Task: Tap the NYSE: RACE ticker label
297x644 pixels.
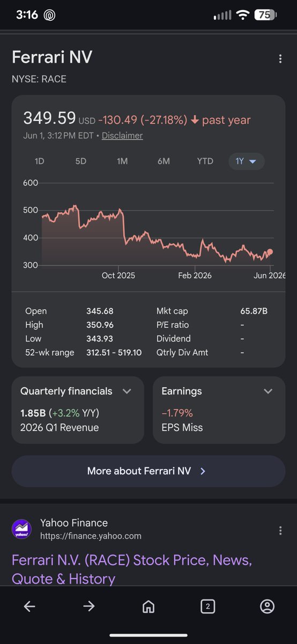Action: tap(39, 79)
